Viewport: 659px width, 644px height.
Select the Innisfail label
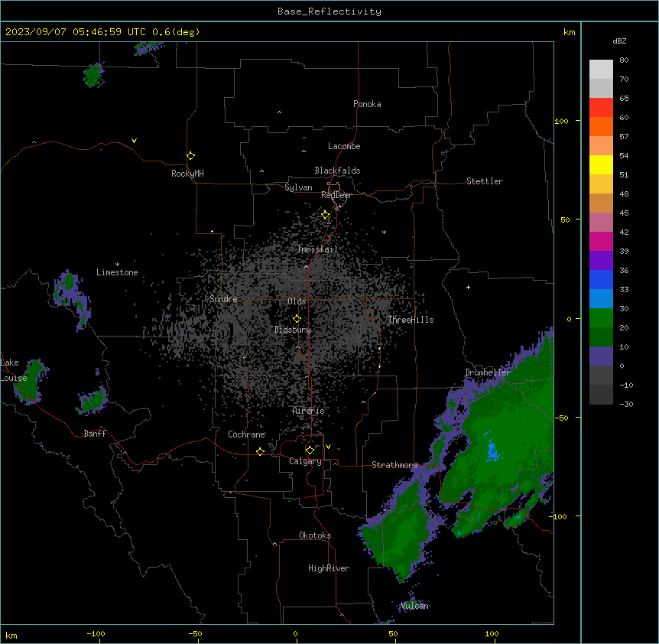coord(318,249)
